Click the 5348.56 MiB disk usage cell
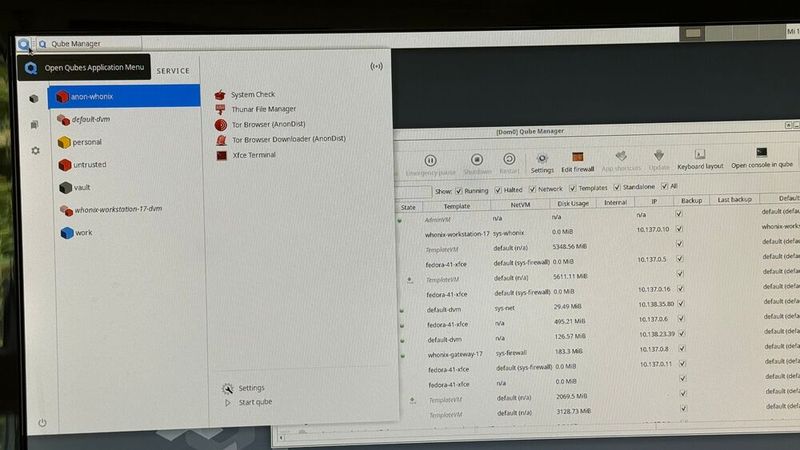 point(569,246)
